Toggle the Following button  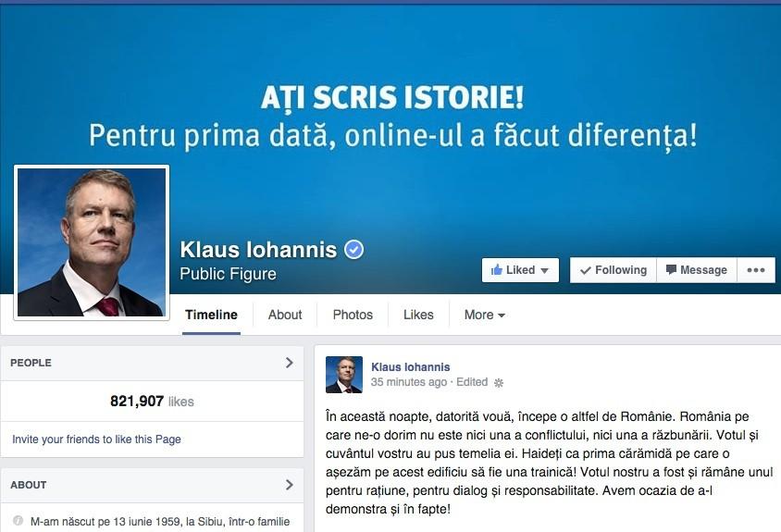614,270
